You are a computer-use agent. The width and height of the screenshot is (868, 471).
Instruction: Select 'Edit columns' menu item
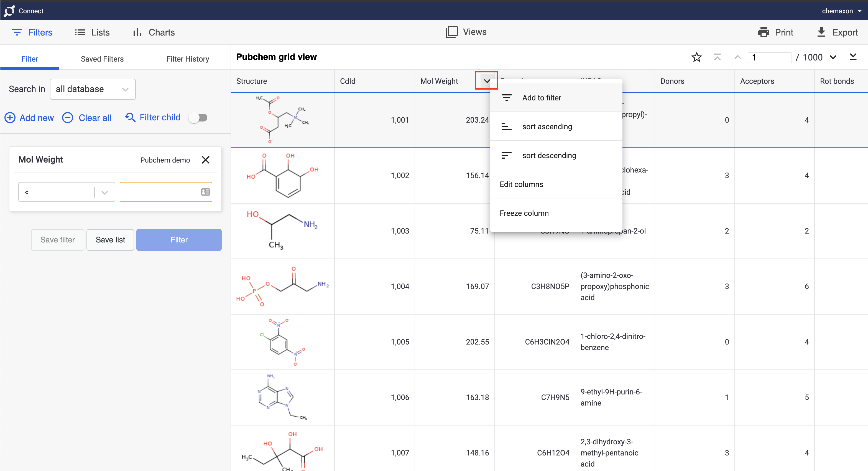556,184
